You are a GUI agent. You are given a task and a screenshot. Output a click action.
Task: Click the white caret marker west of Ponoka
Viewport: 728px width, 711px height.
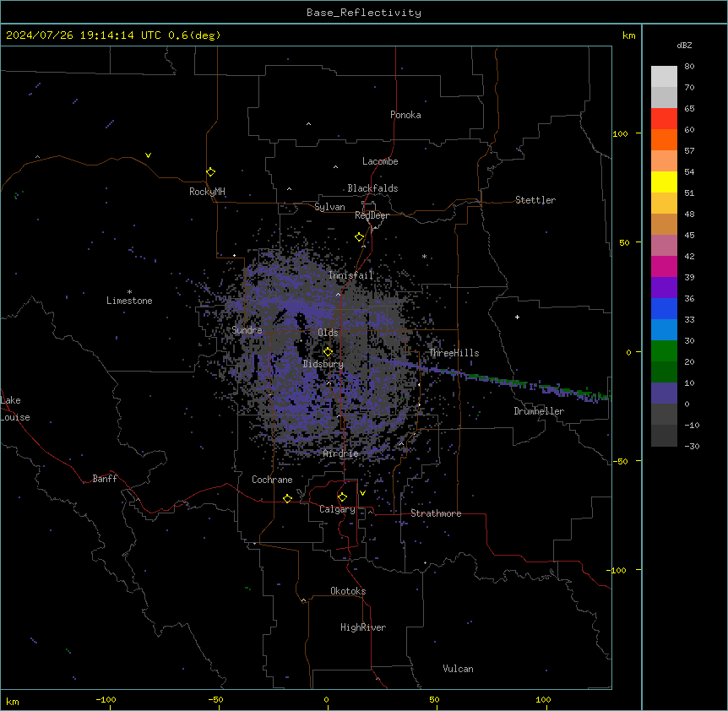[309, 124]
